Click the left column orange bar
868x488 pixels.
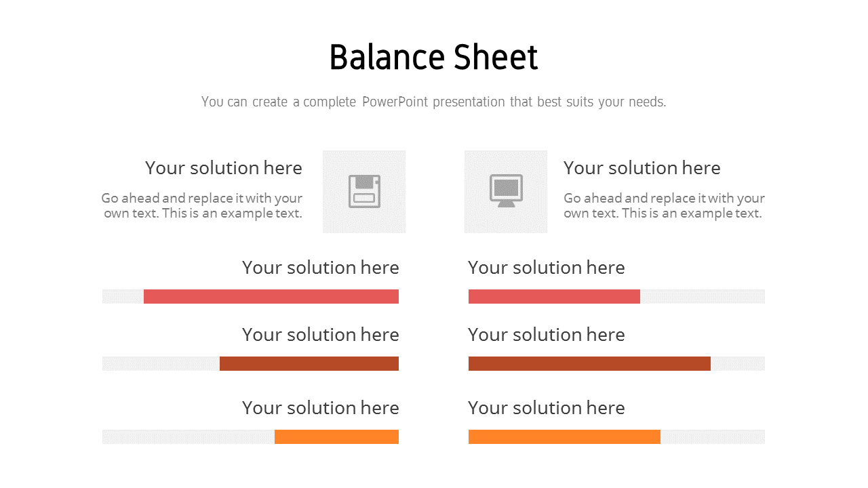click(x=336, y=437)
